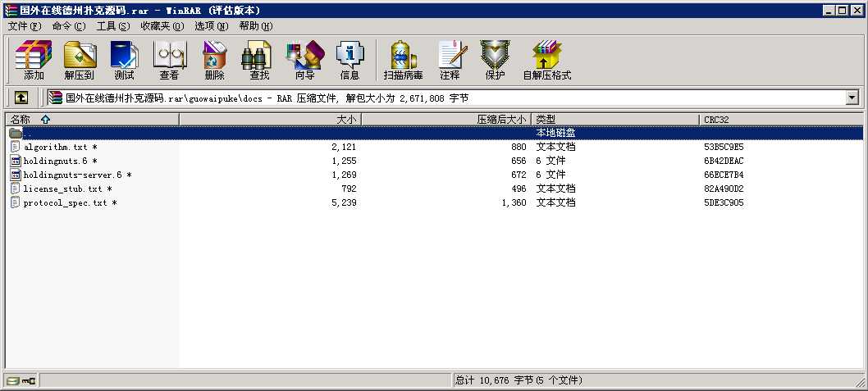
Task: Click the 添加 (Add) toolbar icon
Action: pos(33,60)
